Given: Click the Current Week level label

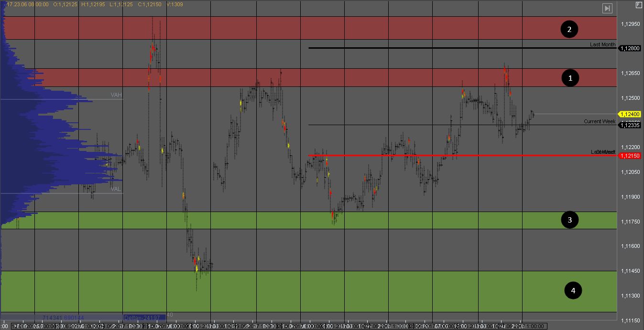Looking at the screenshot, I should coord(600,121).
